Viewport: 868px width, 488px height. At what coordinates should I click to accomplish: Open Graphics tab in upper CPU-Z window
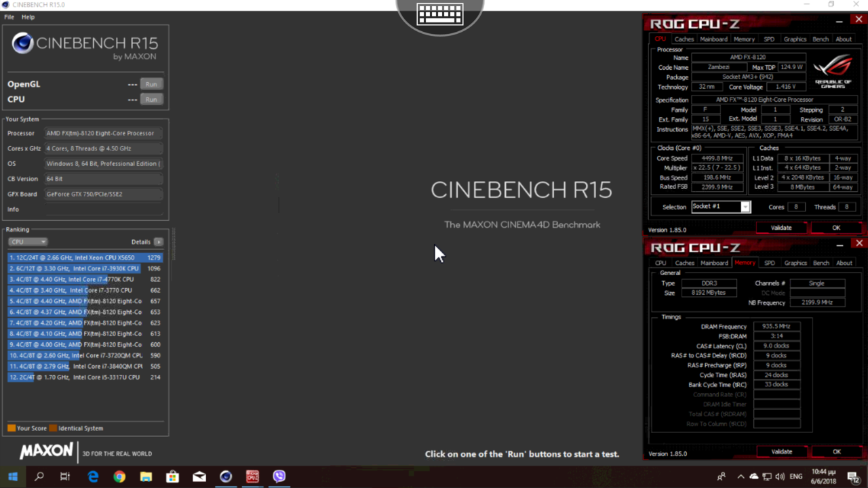pyautogui.click(x=795, y=39)
